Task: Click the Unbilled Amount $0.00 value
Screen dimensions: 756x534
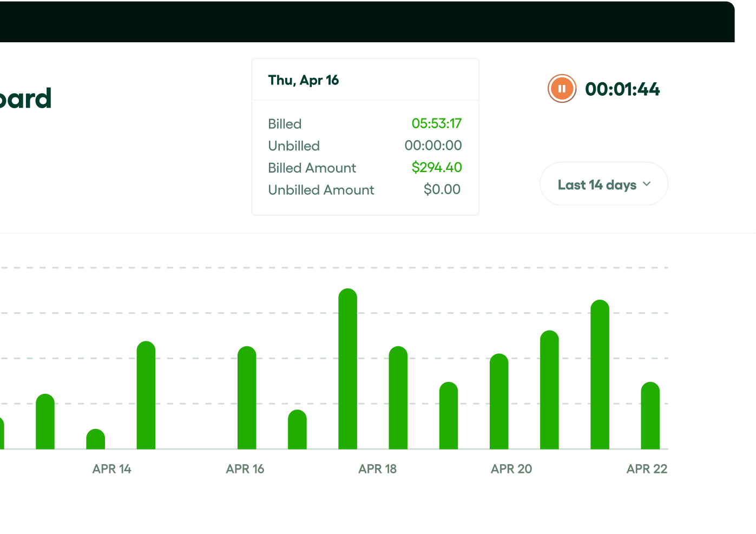Action: point(442,189)
